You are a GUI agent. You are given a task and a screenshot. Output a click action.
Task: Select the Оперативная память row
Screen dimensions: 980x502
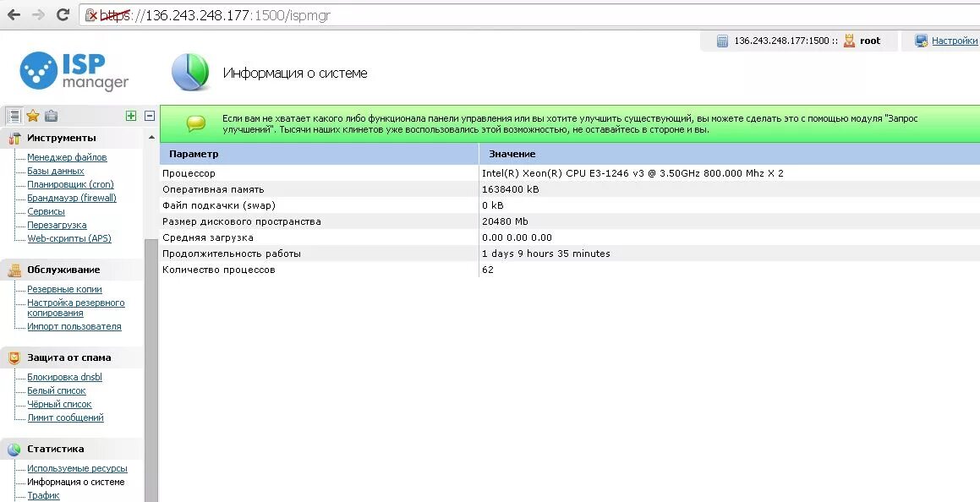tap(570, 189)
